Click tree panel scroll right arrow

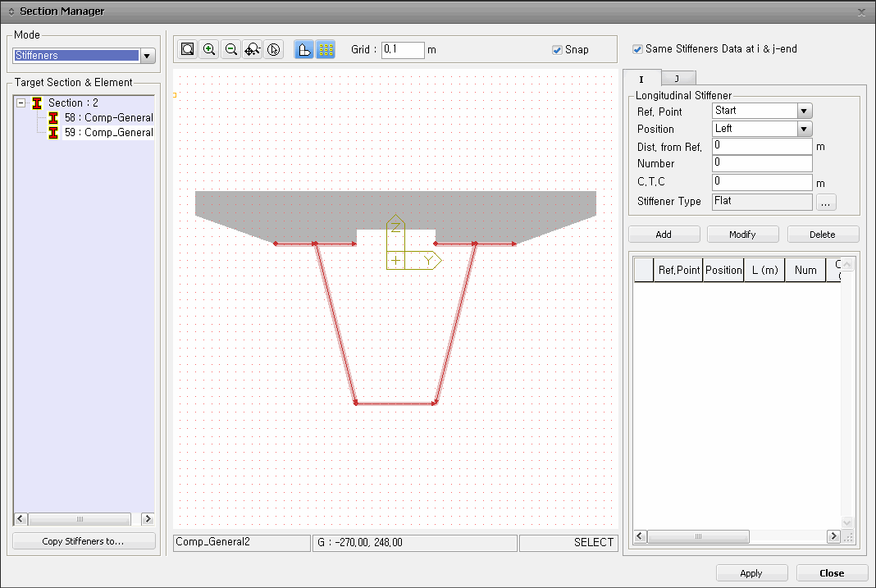(x=148, y=519)
